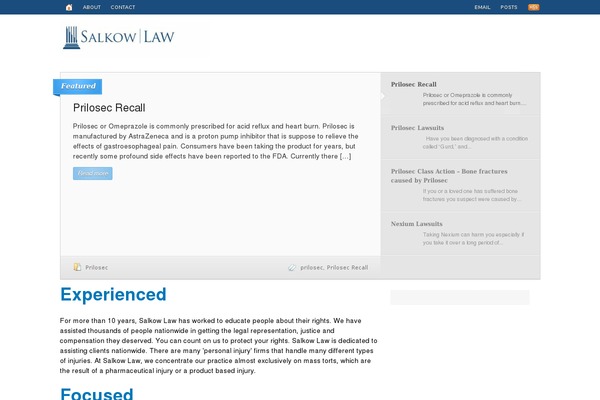Screen dimensions: 600x400
Task: Open the Prilosec Recall tag link
Action: tap(347, 268)
